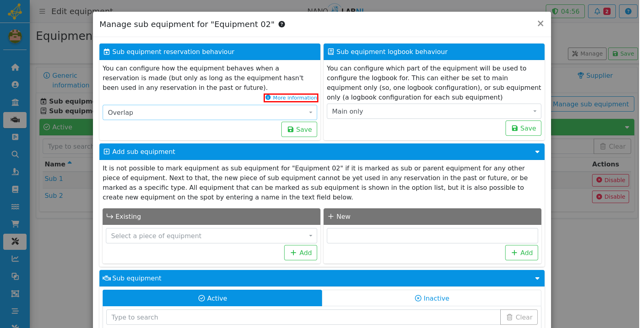Open the home icon in the sidebar

click(x=15, y=67)
